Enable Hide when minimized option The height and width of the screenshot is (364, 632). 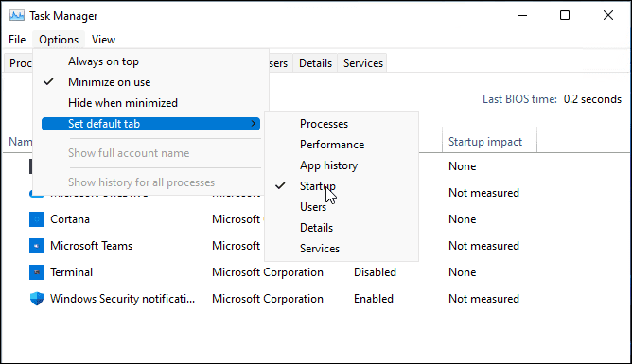point(150,103)
